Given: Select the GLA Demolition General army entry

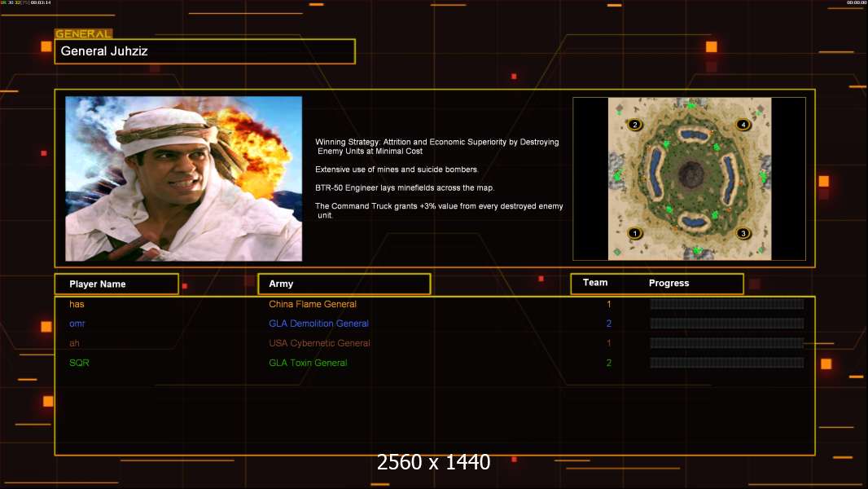Looking at the screenshot, I should (319, 324).
